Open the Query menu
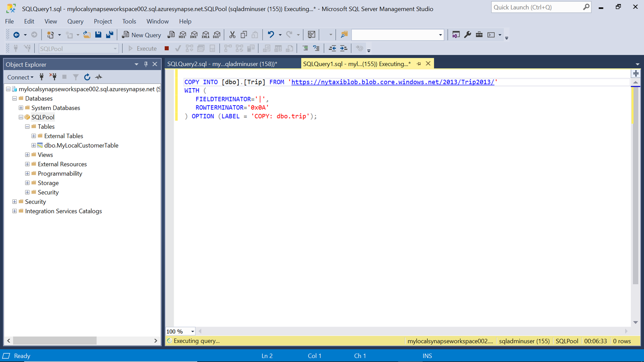This screenshot has width=644, height=362. point(75,21)
